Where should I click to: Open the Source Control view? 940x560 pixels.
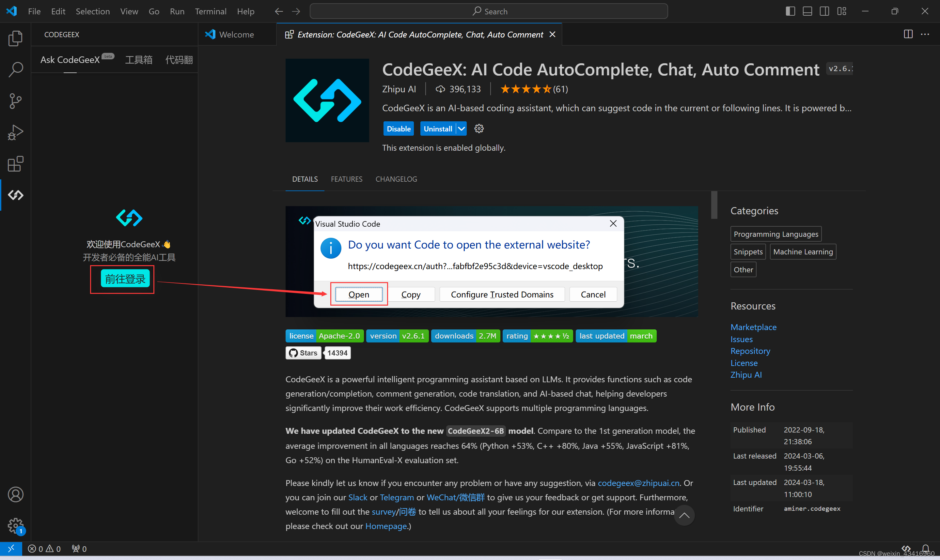pos(15,101)
